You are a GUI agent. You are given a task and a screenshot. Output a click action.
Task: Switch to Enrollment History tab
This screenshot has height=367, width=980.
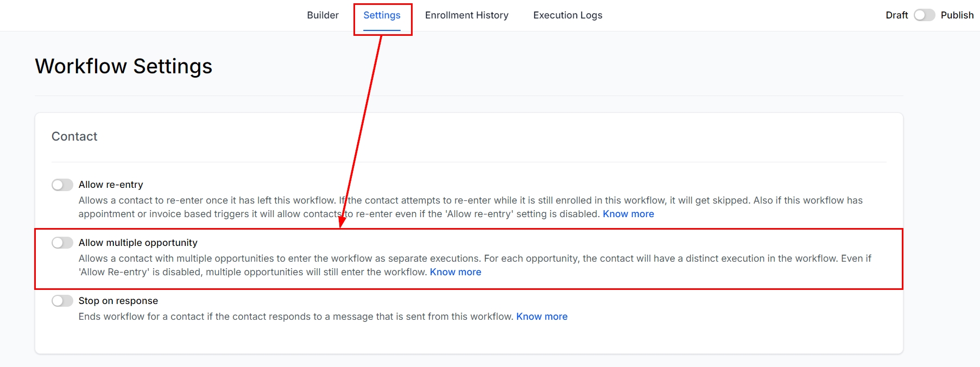coord(466,15)
